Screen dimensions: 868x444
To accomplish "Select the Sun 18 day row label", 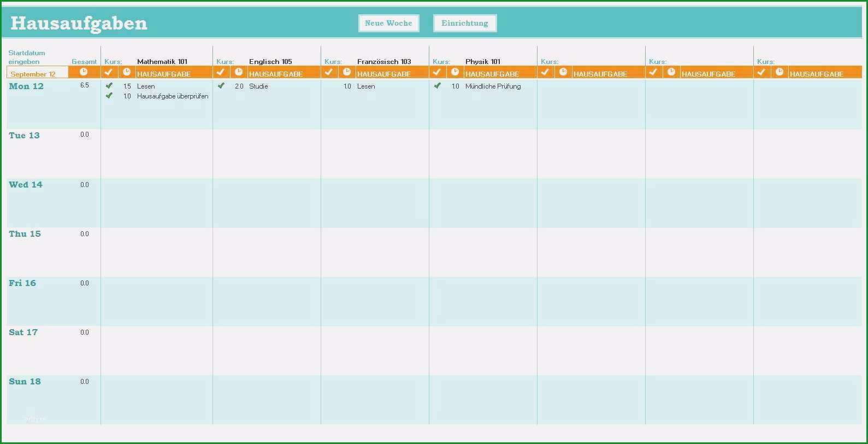I will [25, 382].
